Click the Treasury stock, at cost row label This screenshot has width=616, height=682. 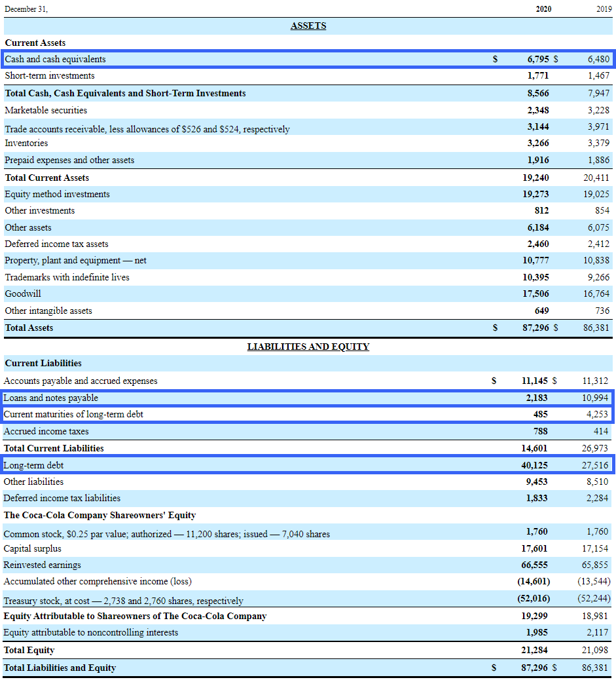tap(123, 601)
